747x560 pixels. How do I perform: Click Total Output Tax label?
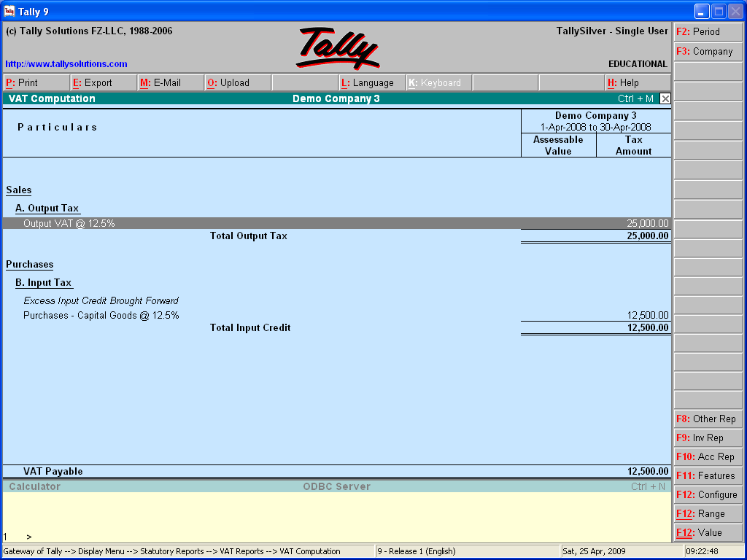(x=249, y=236)
